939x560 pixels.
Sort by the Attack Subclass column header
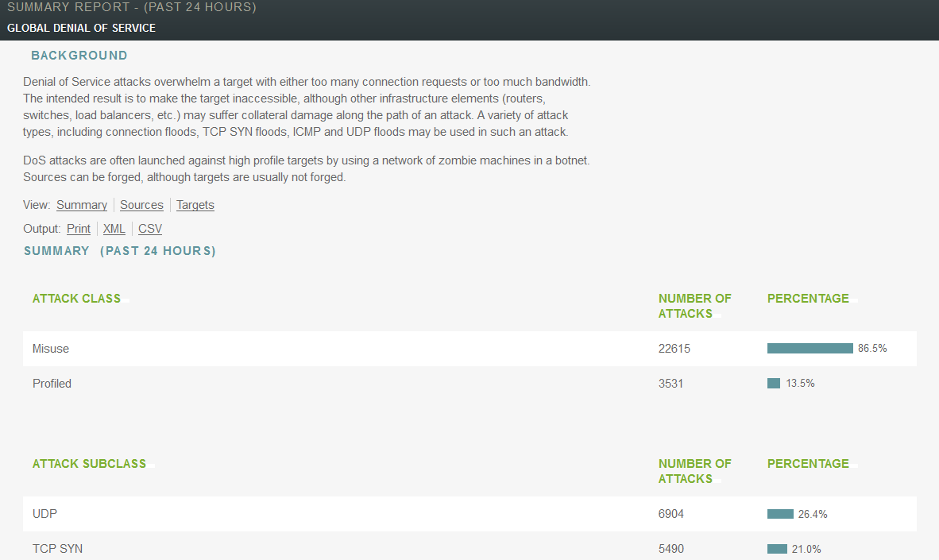pyautogui.click(x=89, y=464)
